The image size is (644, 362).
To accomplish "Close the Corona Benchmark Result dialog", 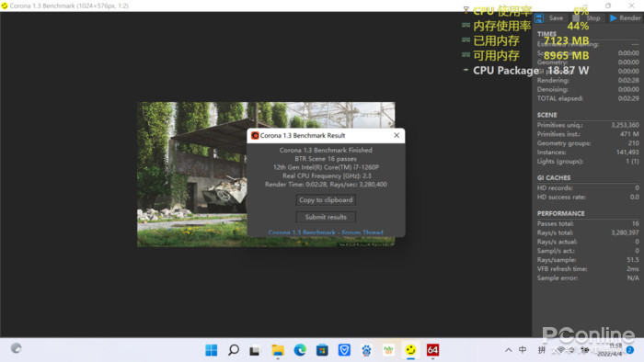I will [397, 135].
